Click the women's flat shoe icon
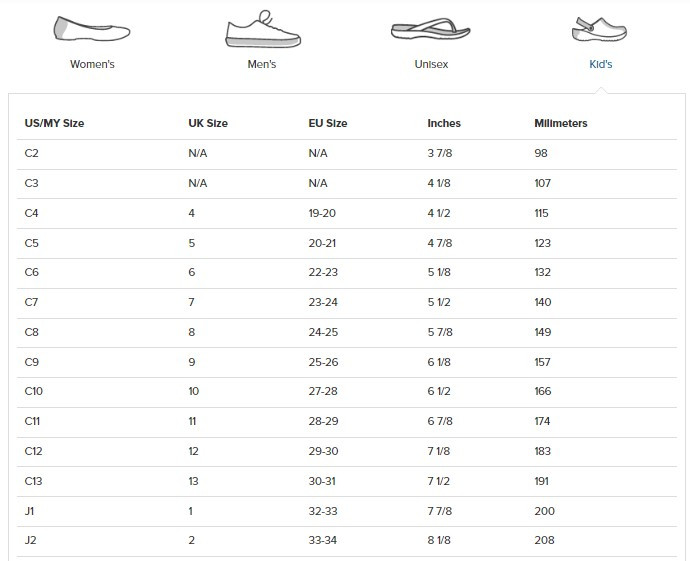Screen dimensions: 690x561 (92, 28)
